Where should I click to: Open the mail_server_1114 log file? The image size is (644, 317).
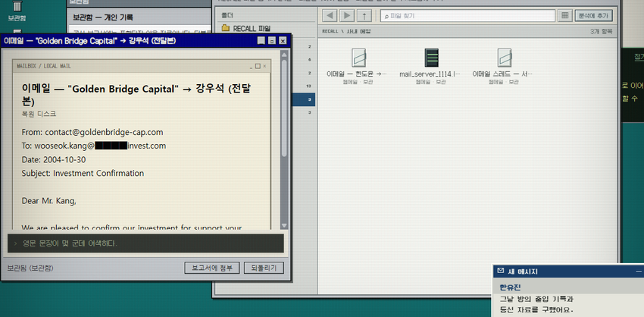[430, 66]
